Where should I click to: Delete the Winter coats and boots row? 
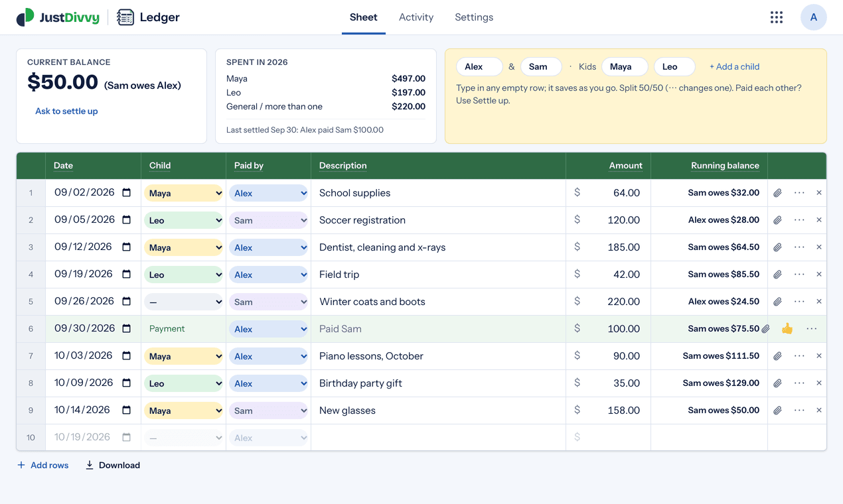819,302
